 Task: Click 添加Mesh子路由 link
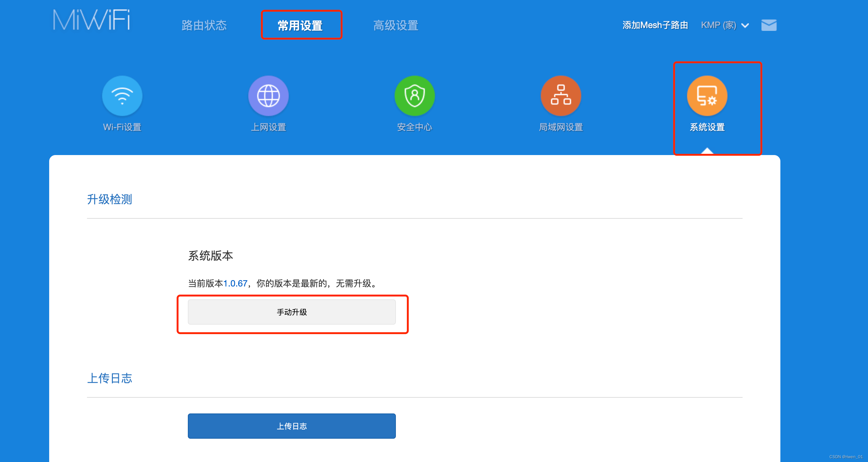point(655,25)
